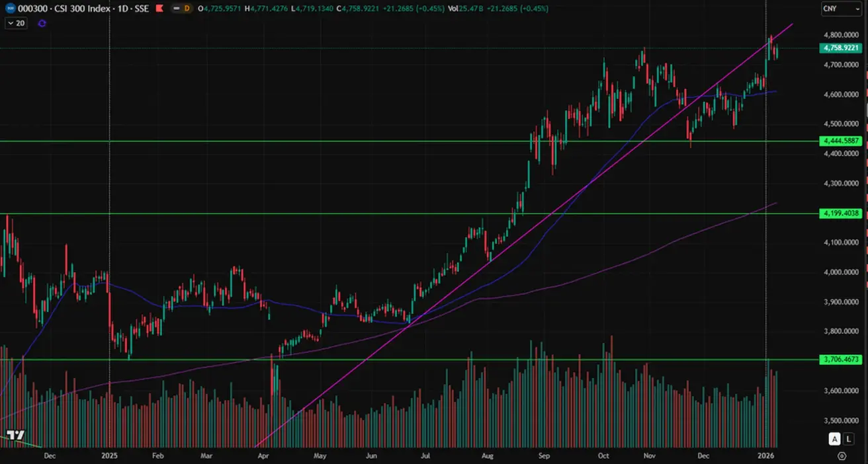Click the 2026 marker on time axis
Viewport: 868px width, 464px height.
pyautogui.click(x=766, y=455)
